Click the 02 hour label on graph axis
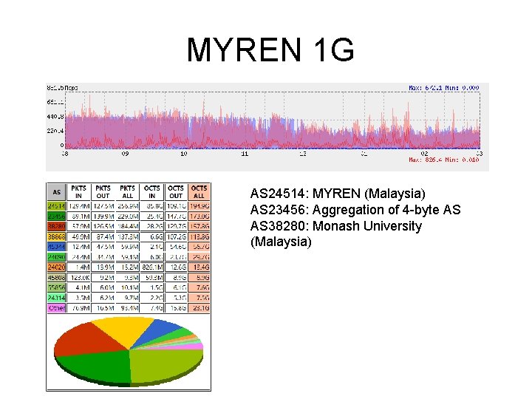The width and height of the screenshot is (532, 399). [x=424, y=154]
